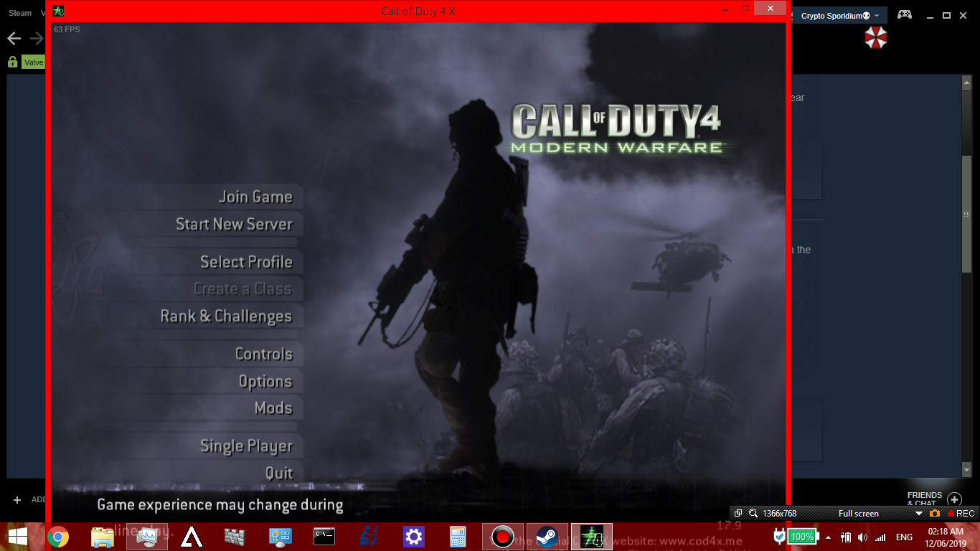Open the Steam menu in Steam window
Image resolution: width=980 pixels, height=551 pixels.
20,13
